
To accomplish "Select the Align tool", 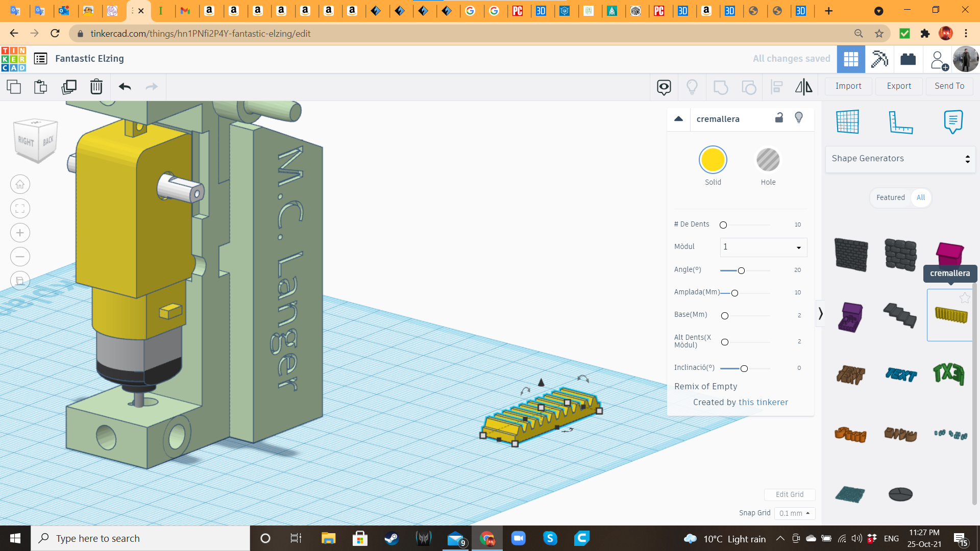I will pyautogui.click(x=775, y=87).
